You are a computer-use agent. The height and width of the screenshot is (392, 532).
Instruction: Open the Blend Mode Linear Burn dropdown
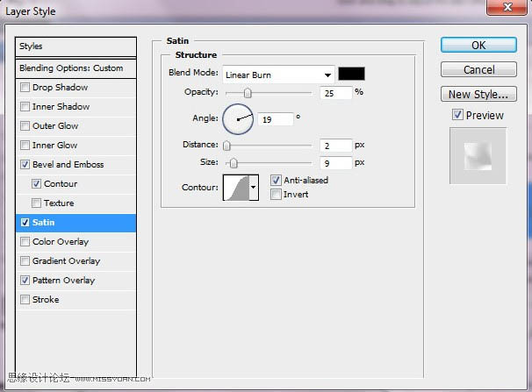[x=278, y=75]
